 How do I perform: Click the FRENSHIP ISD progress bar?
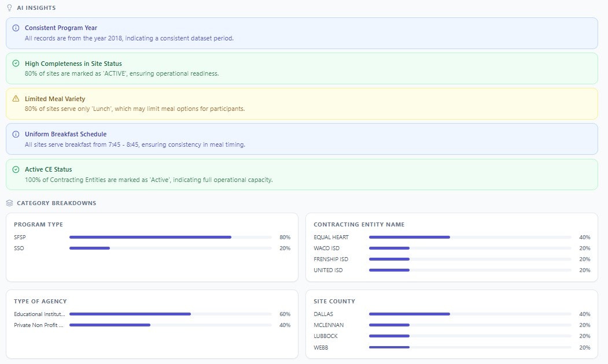[470, 259]
